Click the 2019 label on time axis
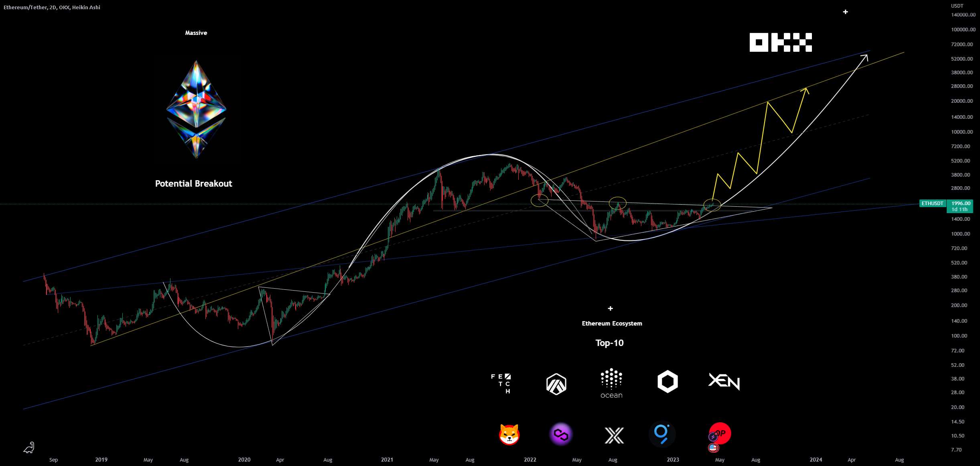The height and width of the screenshot is (466, 980). [101, 460]
